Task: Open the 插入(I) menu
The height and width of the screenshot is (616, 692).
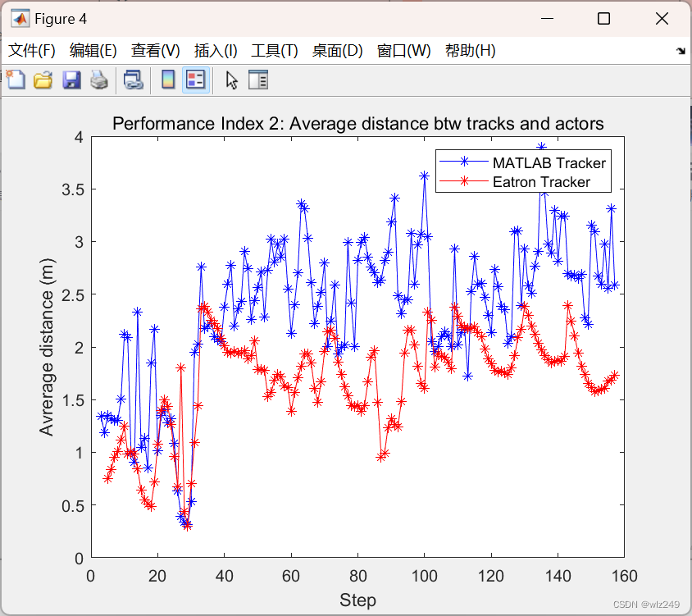Action: [x=215, y=50]
